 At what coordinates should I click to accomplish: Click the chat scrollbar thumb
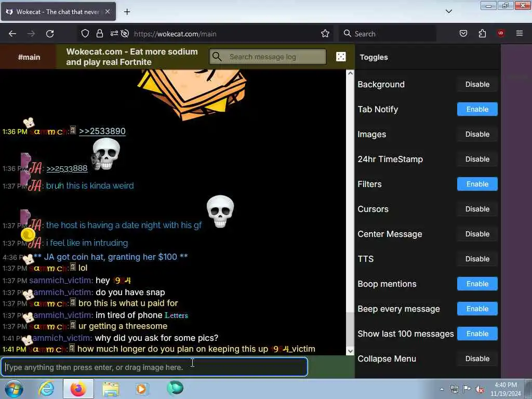(x=350, y=329)
